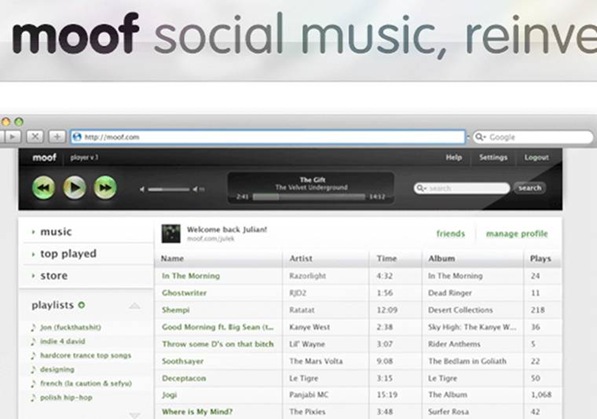Sort the table by Time column

(386, 258)
